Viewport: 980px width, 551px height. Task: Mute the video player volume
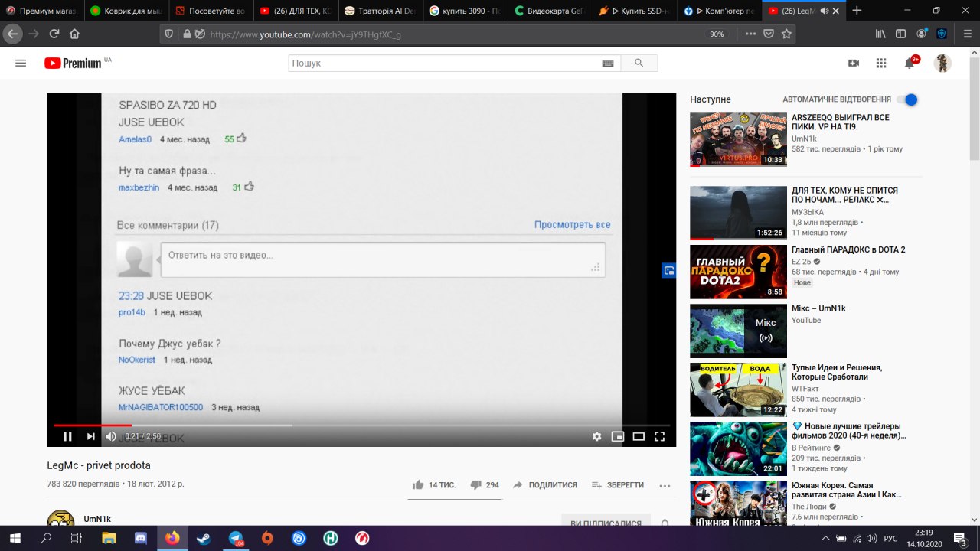(x=111, y=436)
